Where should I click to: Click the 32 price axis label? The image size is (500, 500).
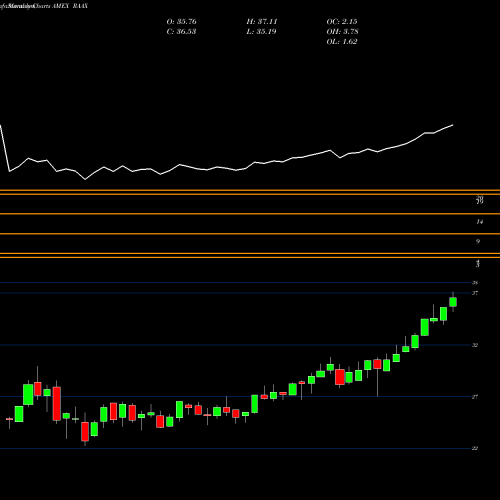coord(475,345)
